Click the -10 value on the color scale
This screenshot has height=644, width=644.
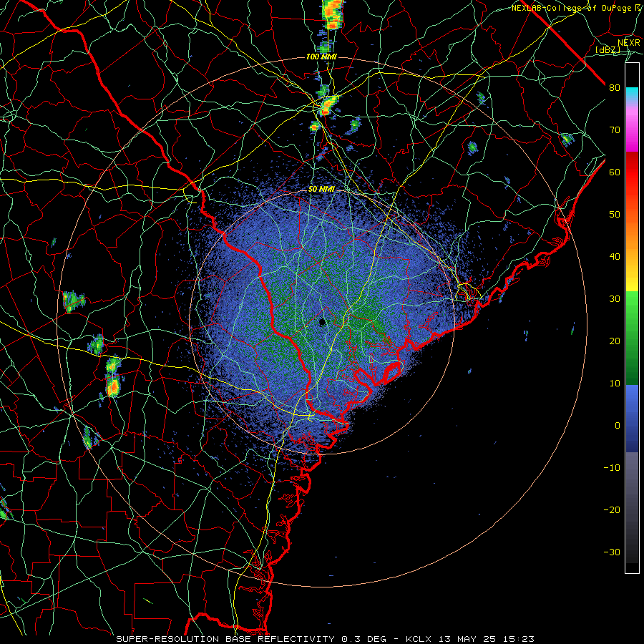click(612, 467)
